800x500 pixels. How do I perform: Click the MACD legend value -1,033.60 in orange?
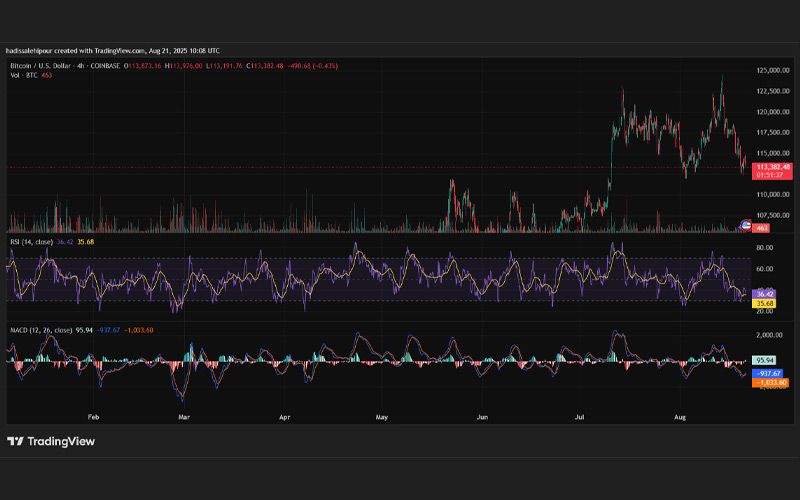pyautogui.click(x=139, y=330)
